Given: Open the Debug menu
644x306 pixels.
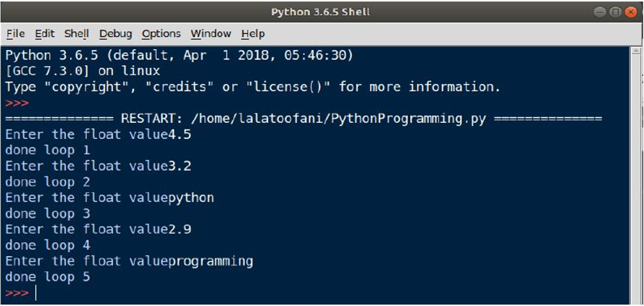Looking at the screenshot, I should (x=115, y=33).
